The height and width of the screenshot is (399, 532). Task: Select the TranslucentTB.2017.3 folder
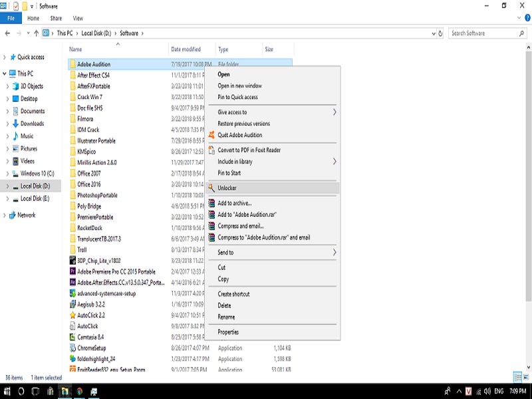point(98,239)
